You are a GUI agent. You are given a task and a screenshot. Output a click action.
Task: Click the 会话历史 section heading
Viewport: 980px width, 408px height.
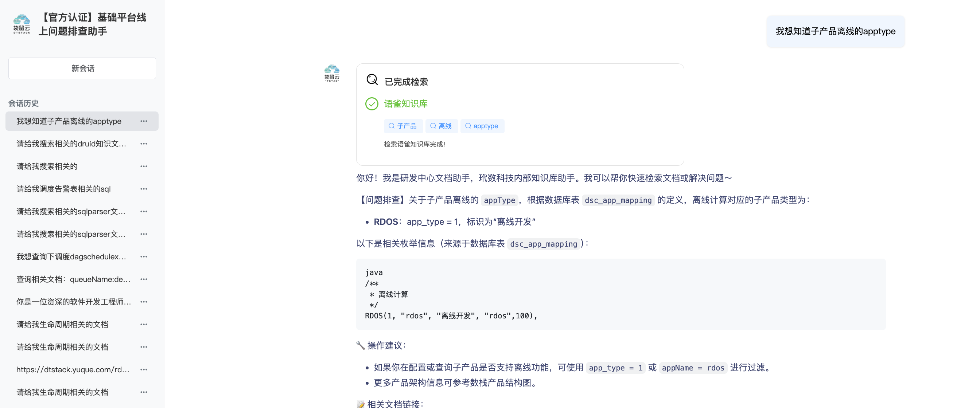[24, 103]
